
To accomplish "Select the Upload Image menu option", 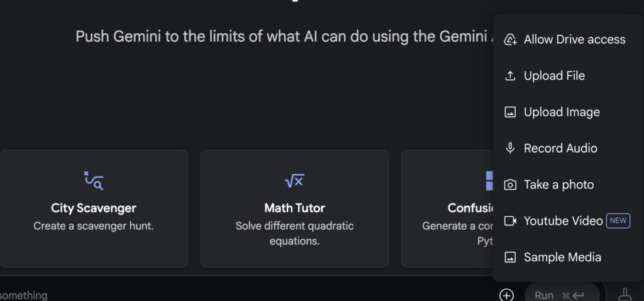I will 569,112.
